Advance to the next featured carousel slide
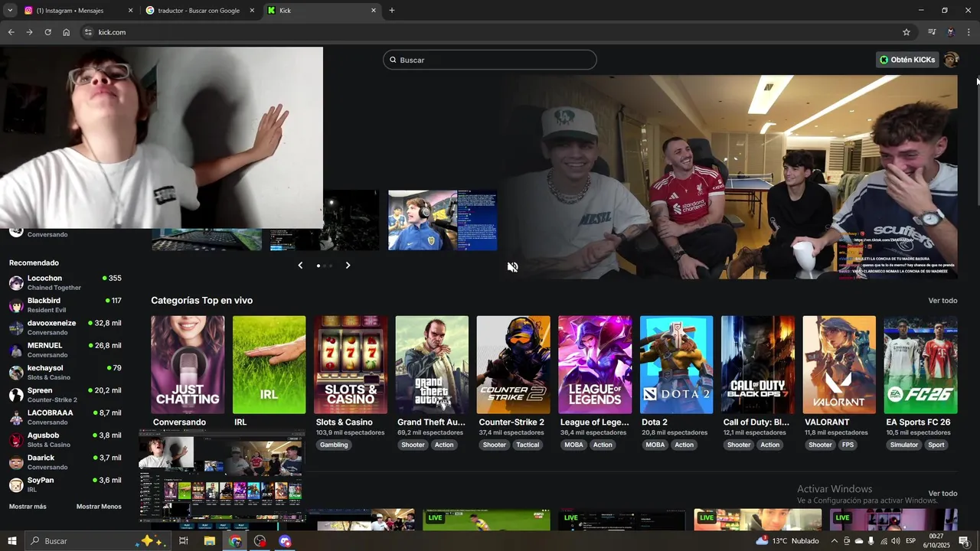 click(348, 266)
